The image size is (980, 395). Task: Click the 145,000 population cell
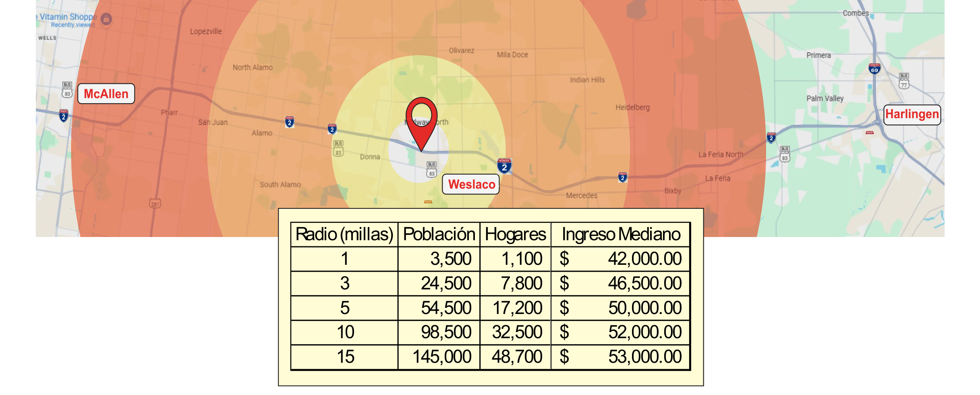pos(441,357)
